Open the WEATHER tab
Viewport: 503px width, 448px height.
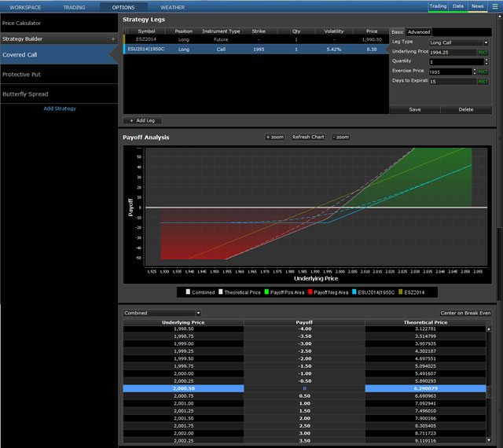[173, 7]
